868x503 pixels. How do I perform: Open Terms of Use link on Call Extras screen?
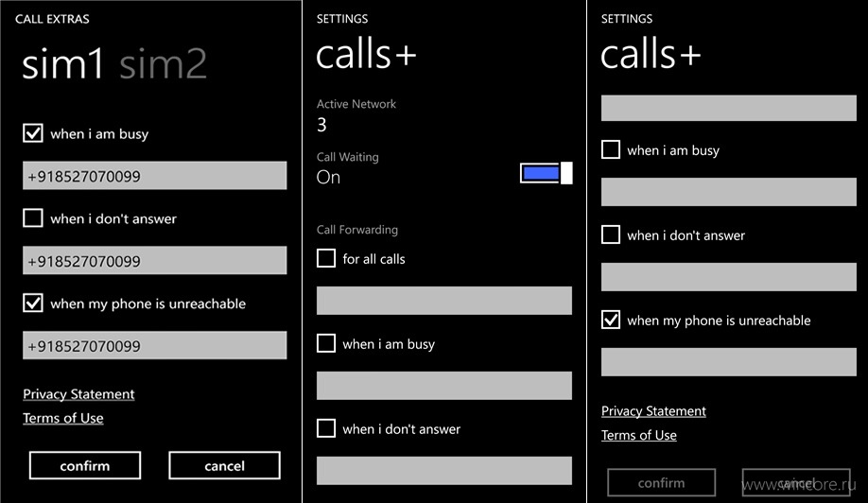tap(63, 418)
